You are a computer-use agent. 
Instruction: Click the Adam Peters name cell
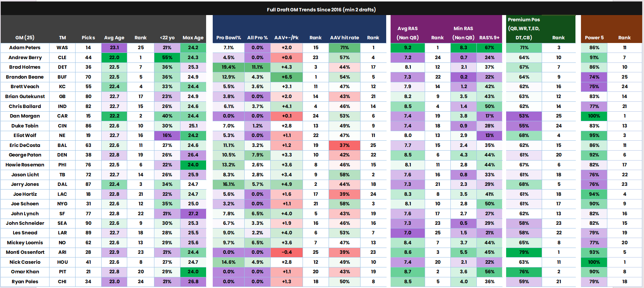click(25, 47)
